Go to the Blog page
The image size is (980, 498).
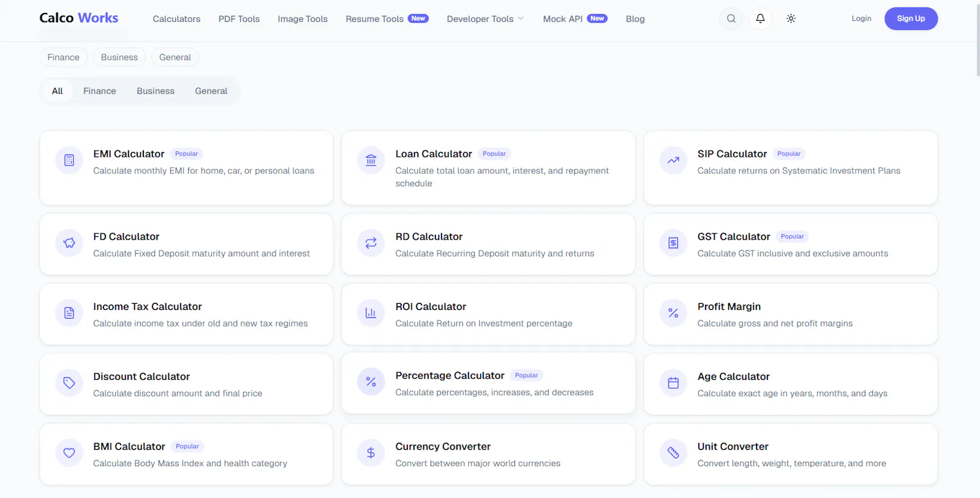635,19
